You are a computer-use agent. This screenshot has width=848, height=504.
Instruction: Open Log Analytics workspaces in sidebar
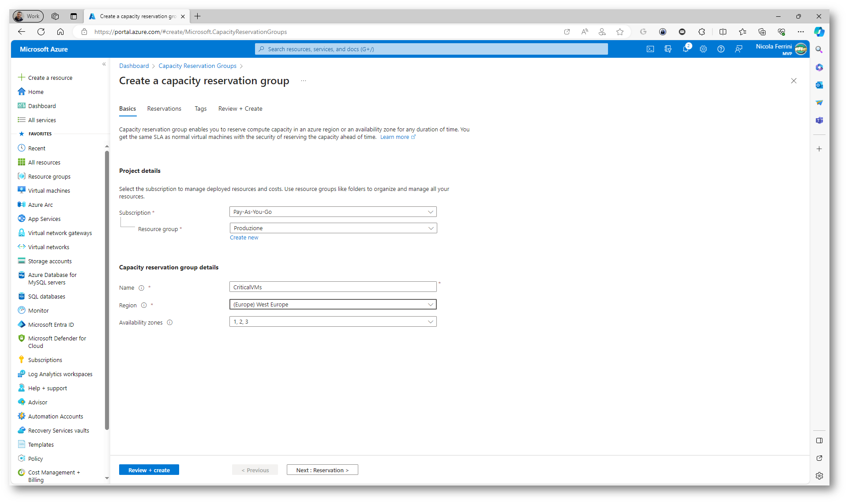point(60,374)
